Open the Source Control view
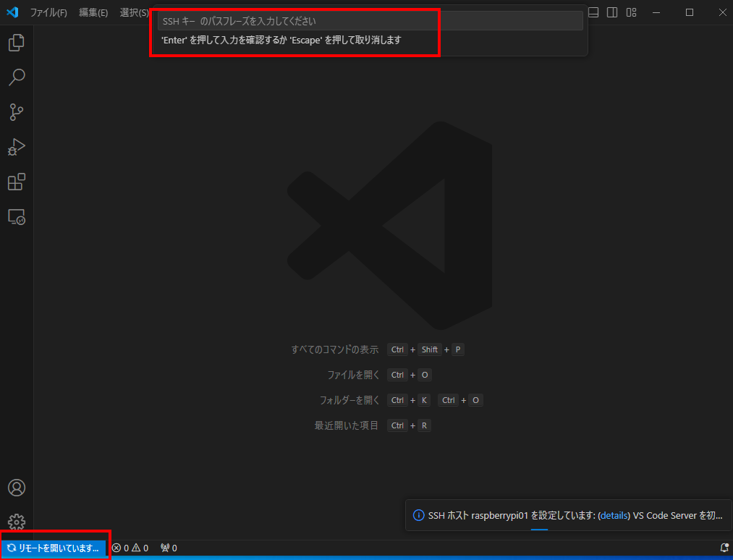This screenshot has height=560, width=733. coord(16,112)
